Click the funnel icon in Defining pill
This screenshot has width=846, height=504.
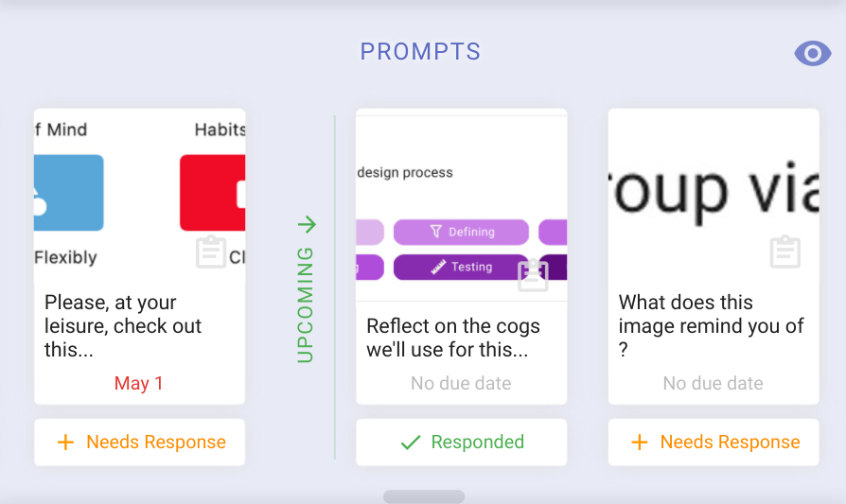[436, 232]
